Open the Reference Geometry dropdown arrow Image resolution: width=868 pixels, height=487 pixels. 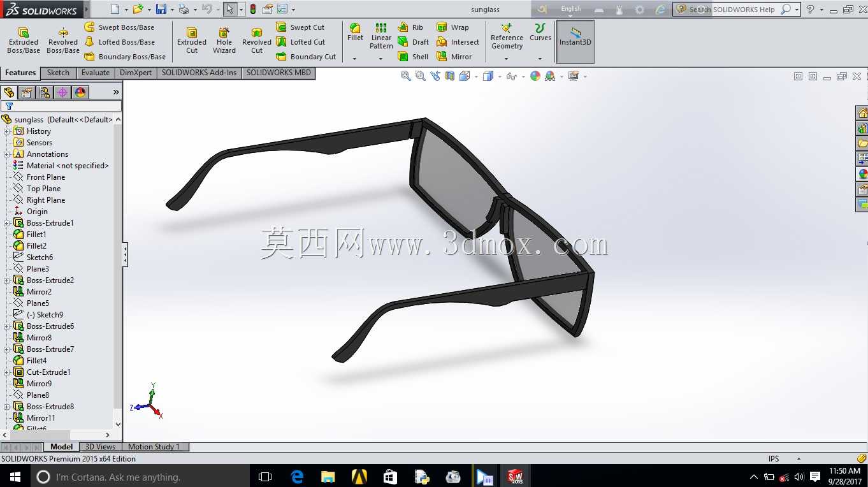(x=507, y=59)
